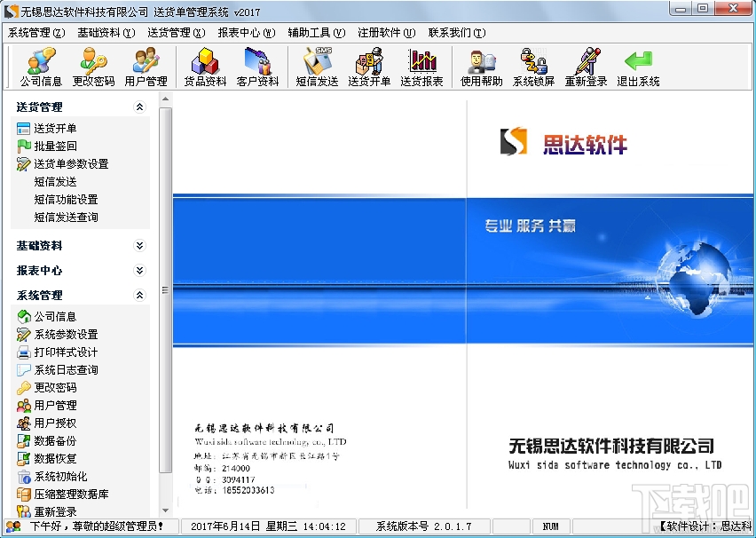Expand the 基础资料 sidebar group

click(140, 246)
